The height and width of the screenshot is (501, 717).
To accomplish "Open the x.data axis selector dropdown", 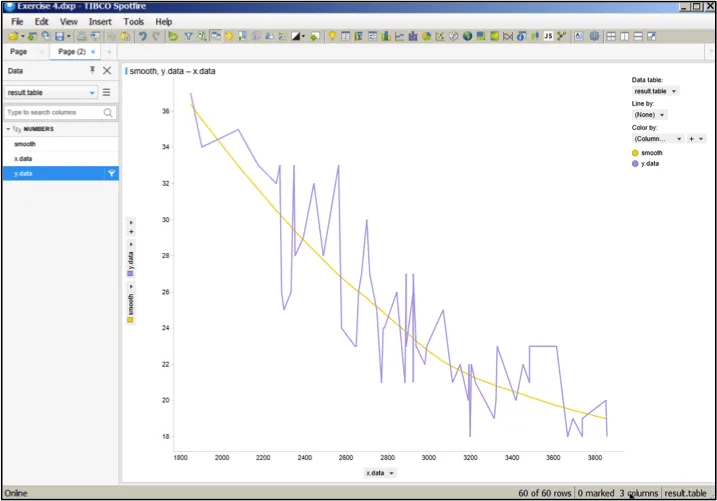I will click(x=380, y=473).
